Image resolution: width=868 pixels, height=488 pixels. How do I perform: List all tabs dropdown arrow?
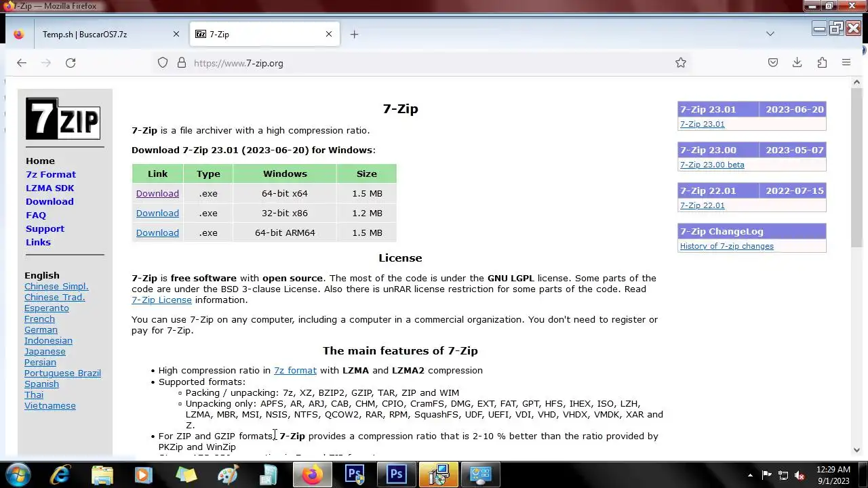pos(770,34)
